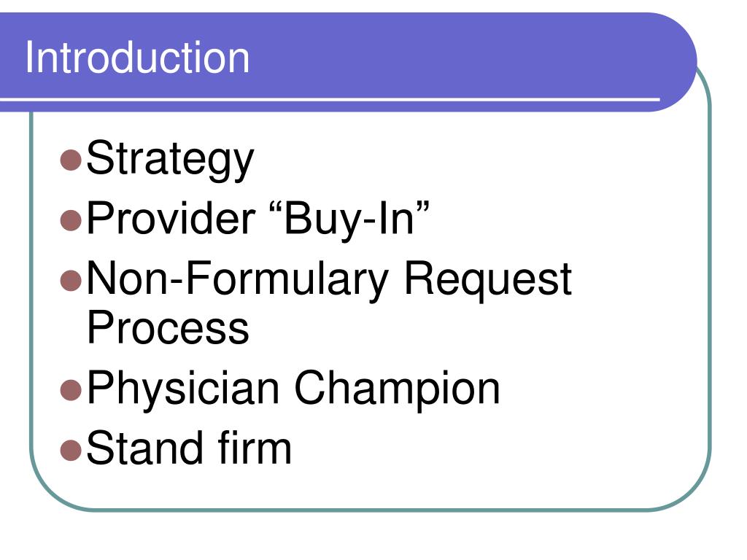Select the Provider "Buy-In" line
This screenshot has height=560, width=747.
[258, 219]
